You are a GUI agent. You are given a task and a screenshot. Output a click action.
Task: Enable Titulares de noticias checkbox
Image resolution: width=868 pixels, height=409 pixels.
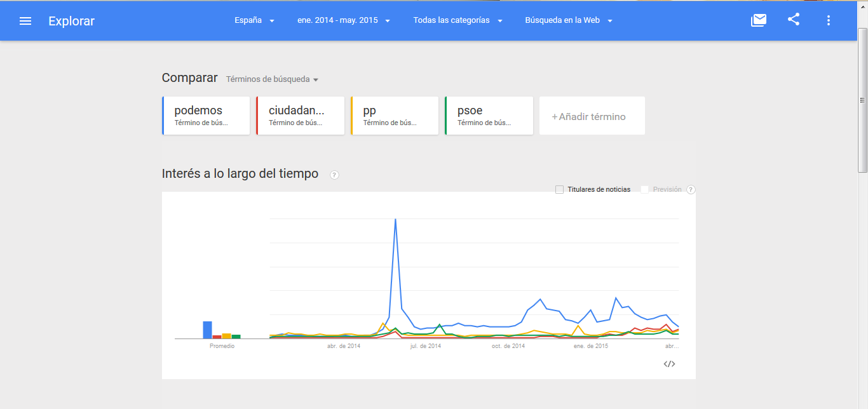pyautogui.click(x=559, y=189)
